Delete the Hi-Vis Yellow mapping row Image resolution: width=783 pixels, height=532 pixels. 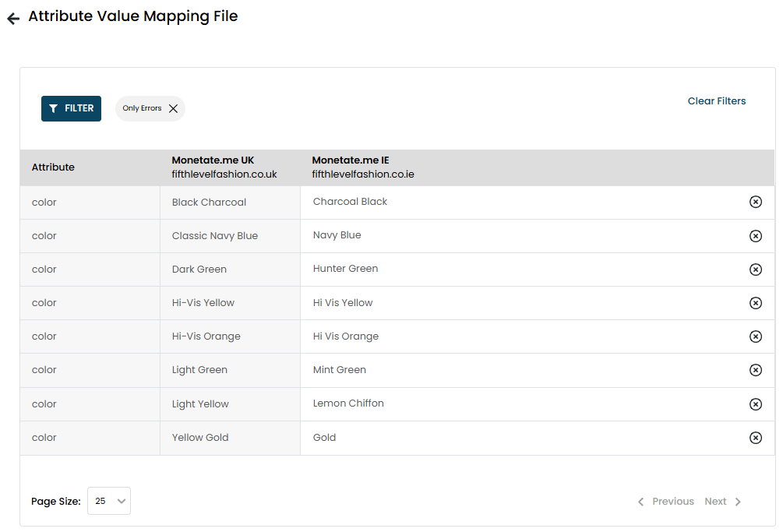(755, 303)
